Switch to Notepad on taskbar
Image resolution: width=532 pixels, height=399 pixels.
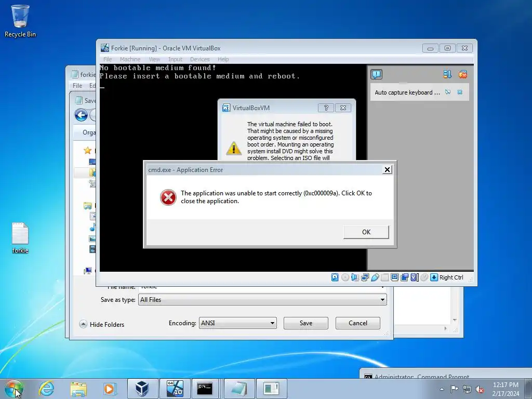pyautogui.click(x=239, y=389)
